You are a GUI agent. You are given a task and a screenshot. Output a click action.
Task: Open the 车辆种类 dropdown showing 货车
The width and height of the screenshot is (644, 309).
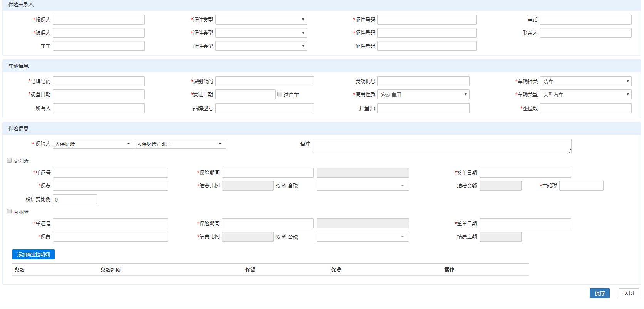click(x=586, y=81)
